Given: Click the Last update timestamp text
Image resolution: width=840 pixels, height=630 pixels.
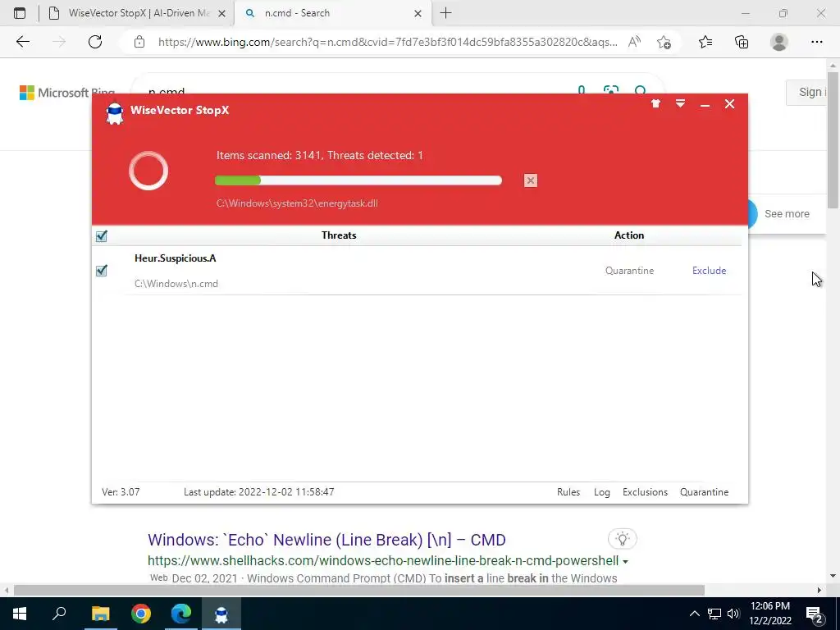Looking at the screenshot, I should pyautogui.click(x=258, y=492).
